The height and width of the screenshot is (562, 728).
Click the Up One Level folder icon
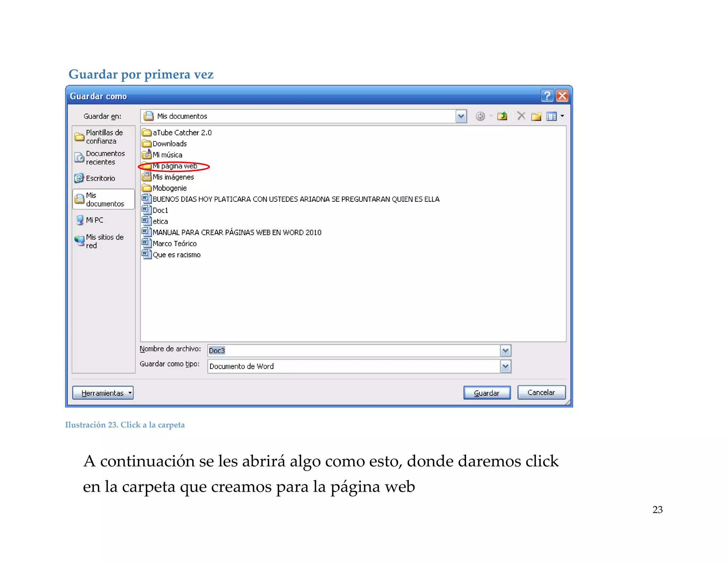pyautogui.click(x=502, y=116)
